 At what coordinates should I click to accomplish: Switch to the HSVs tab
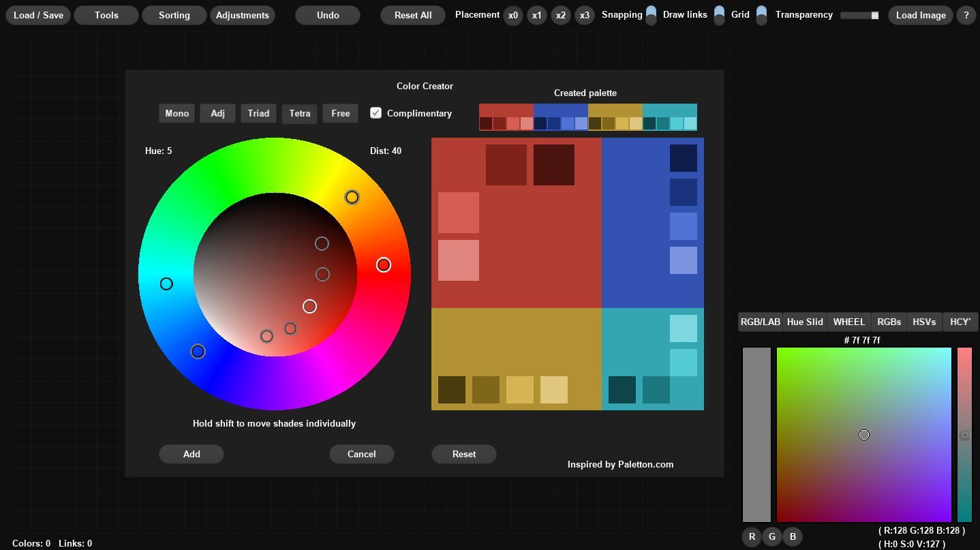(924, 322)
